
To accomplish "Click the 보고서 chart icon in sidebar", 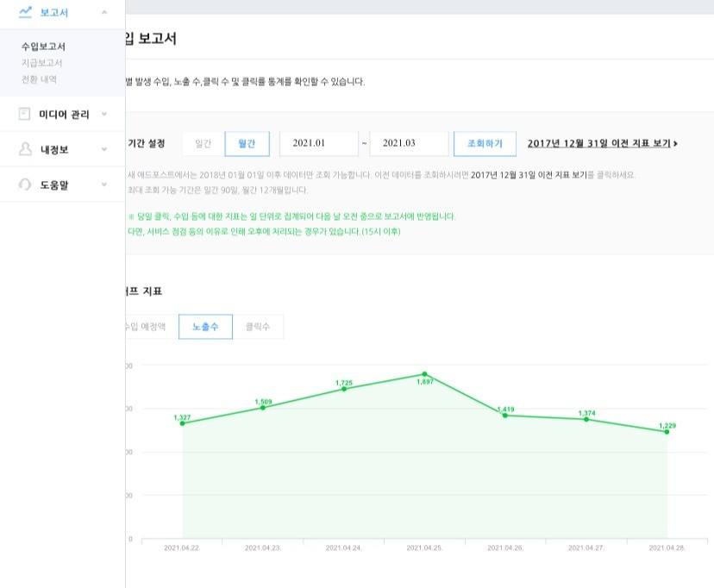I will (x=25, y=13).
